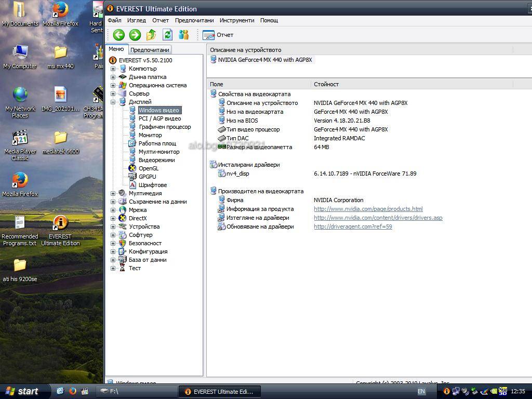The width and height of the screenshot is (532, 399).
Task: Click the Windows start button
Action: (22, 391)
